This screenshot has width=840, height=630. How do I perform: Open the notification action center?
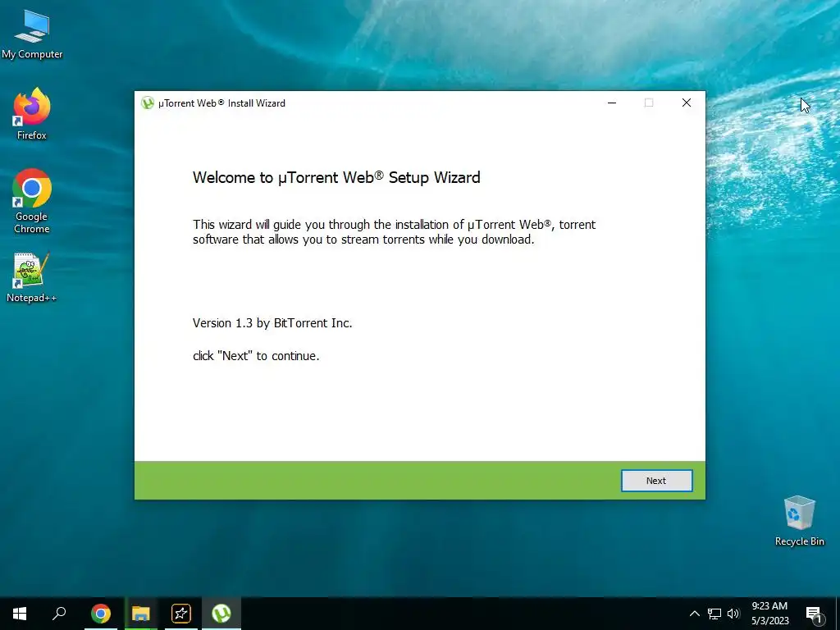[x=813, y=614]
